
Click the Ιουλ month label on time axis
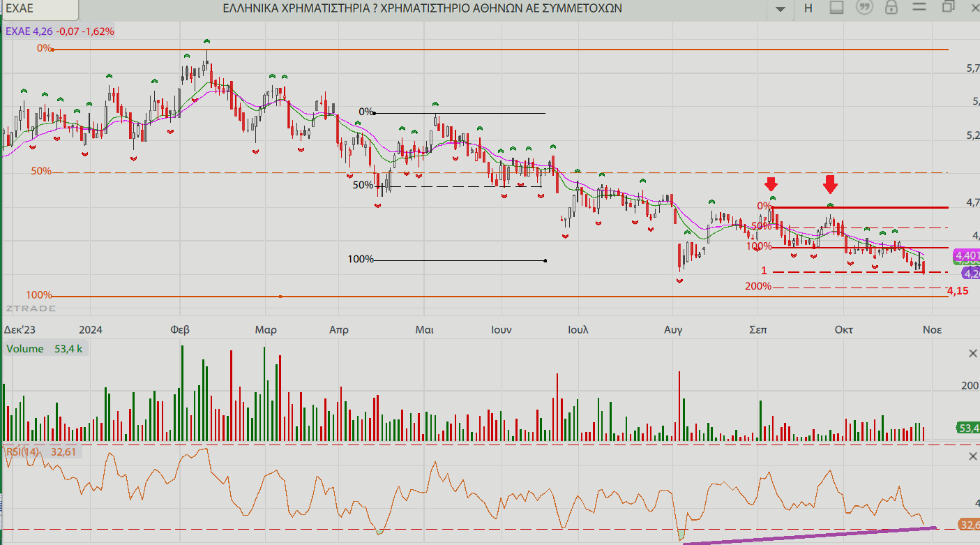click(x=578, y=329)
